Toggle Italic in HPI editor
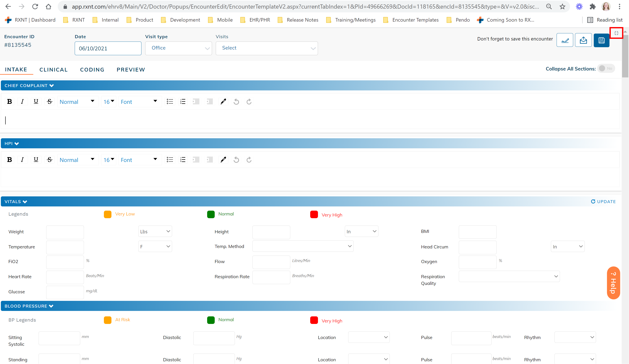Image resolution: width=629 pixels, height=364 pixels. point(22,160)
